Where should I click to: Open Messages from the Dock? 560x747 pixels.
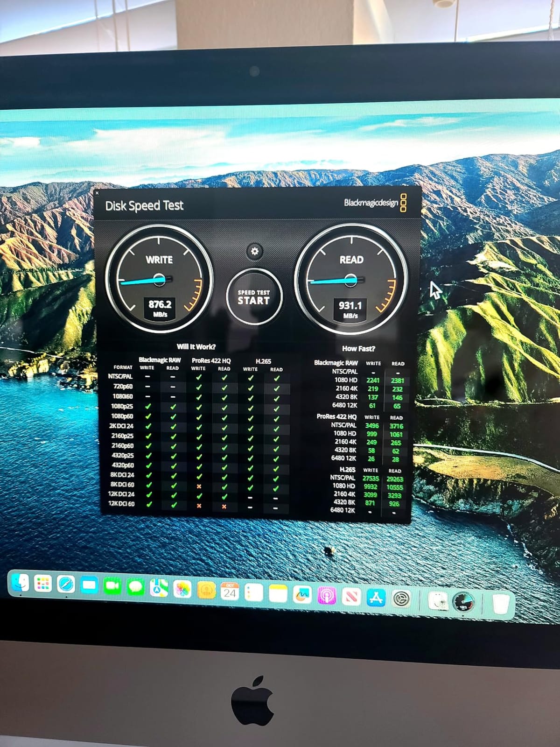tap(135, 587)
